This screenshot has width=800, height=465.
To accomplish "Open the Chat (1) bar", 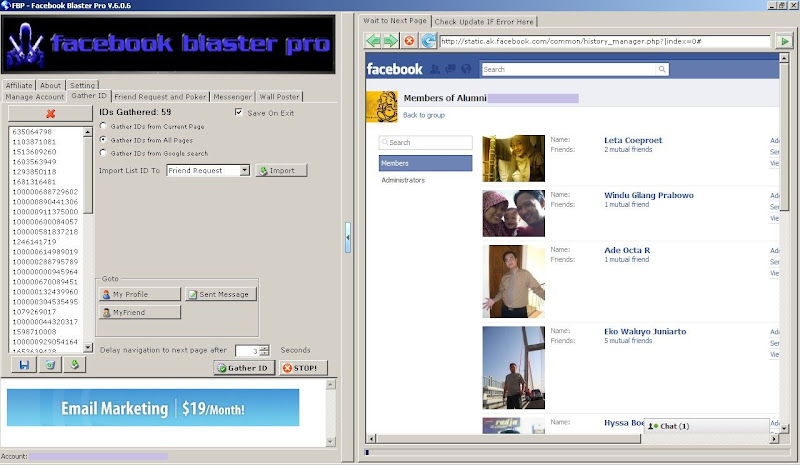I will 707,426.
